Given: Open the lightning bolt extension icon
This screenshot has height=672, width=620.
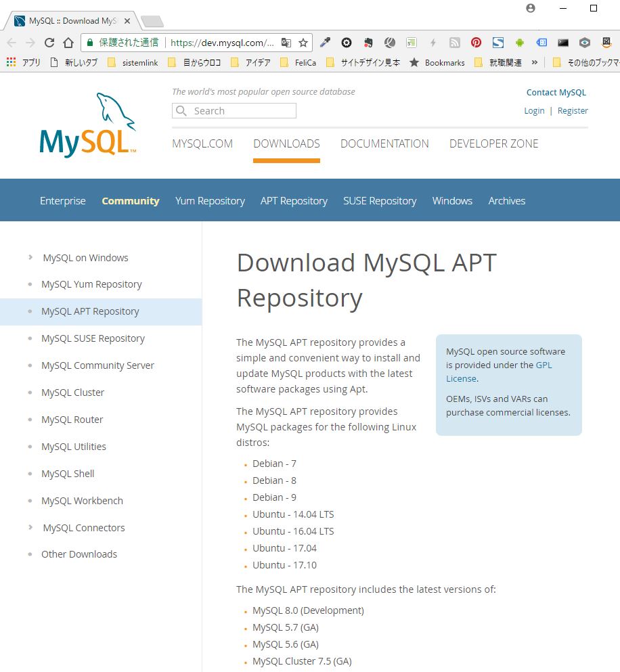Looking at the screenshot, I should 433,43.
